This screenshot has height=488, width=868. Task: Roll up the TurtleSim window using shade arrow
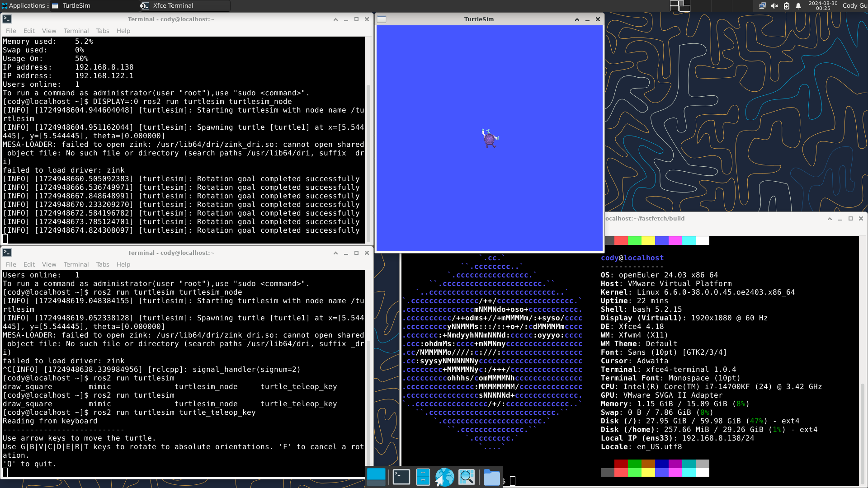pyautogui.click(x=577, y=19)
